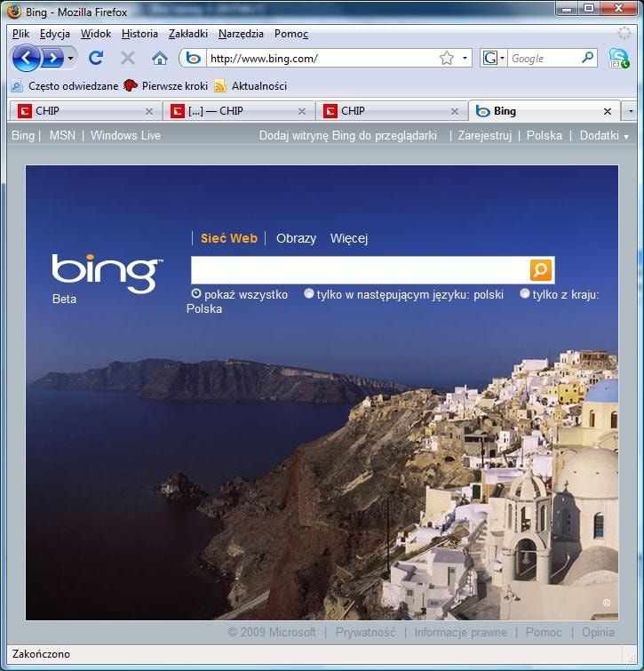Close the third CHIP tab
This screenshot has width=644, height=671.
click(x=455, y=112)
